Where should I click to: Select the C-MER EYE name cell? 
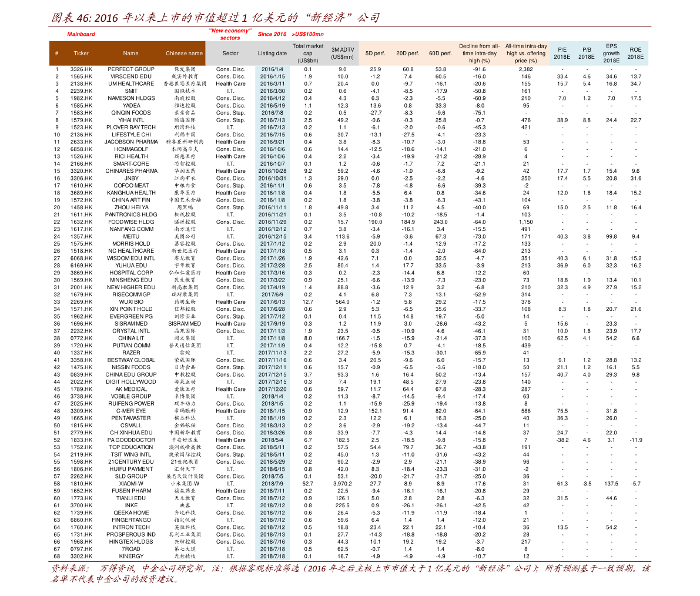click(131, 411)
